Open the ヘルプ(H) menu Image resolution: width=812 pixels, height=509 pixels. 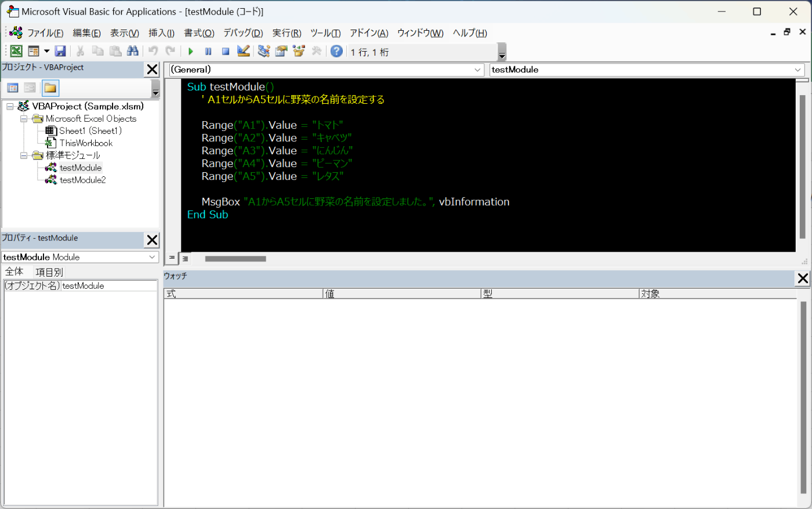pos(470,33)
